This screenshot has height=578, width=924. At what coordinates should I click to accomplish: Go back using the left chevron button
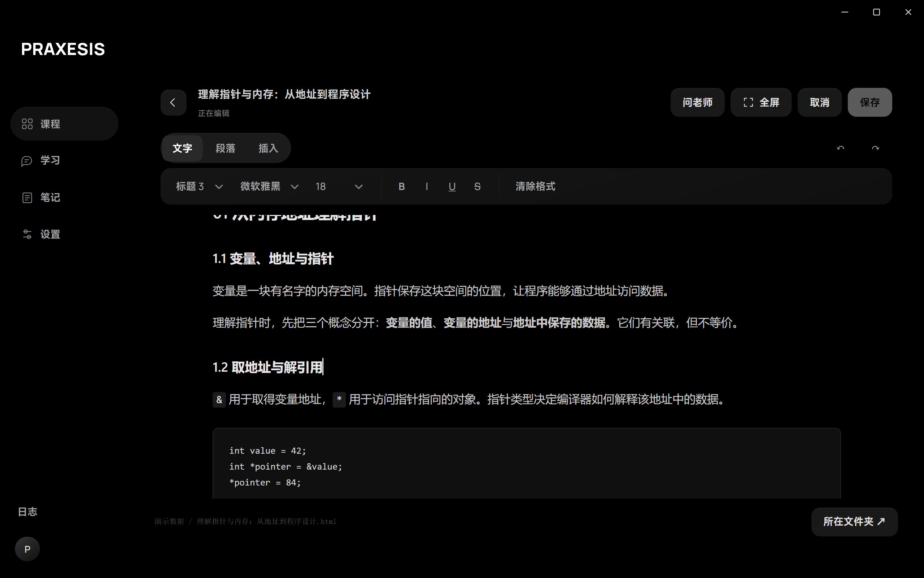click(173, 103)
